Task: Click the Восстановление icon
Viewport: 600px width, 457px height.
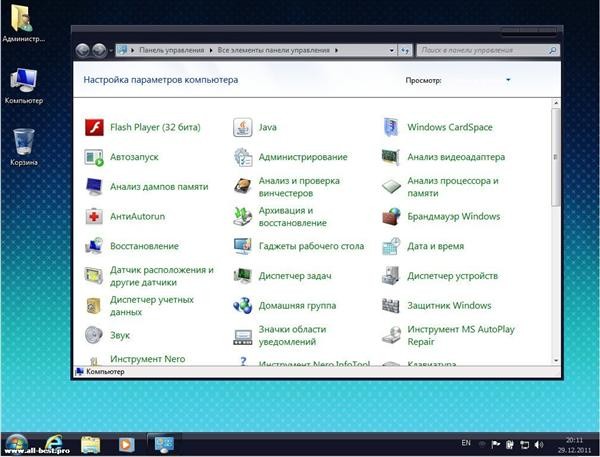Action: tap(94, 246)
